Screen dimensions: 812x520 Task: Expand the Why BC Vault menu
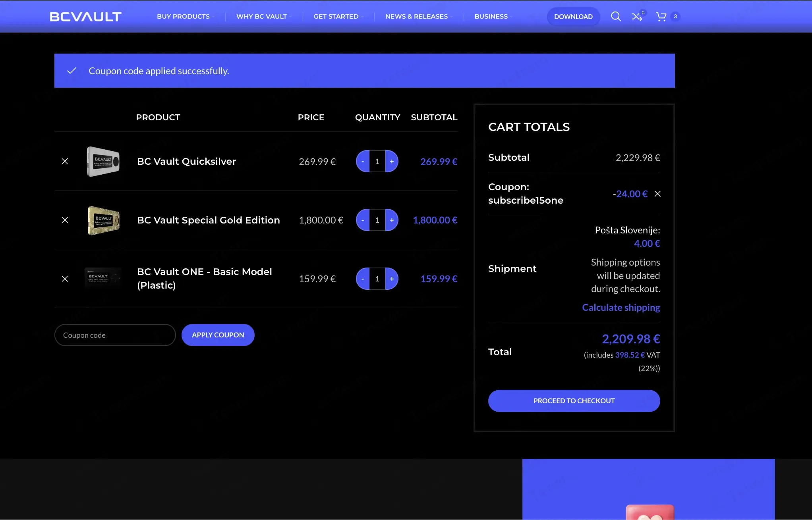pos(264,16)
